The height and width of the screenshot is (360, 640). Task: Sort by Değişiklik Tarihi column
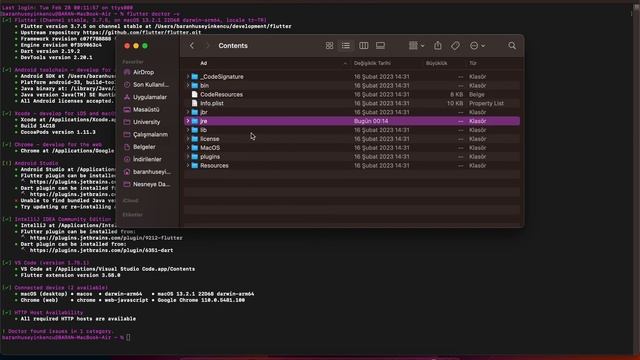tap(372, 63)
